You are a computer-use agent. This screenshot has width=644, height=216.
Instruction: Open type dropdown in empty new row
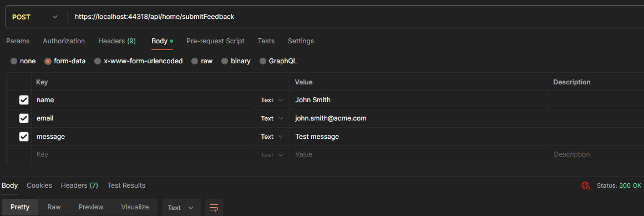[x=272, y=155]
